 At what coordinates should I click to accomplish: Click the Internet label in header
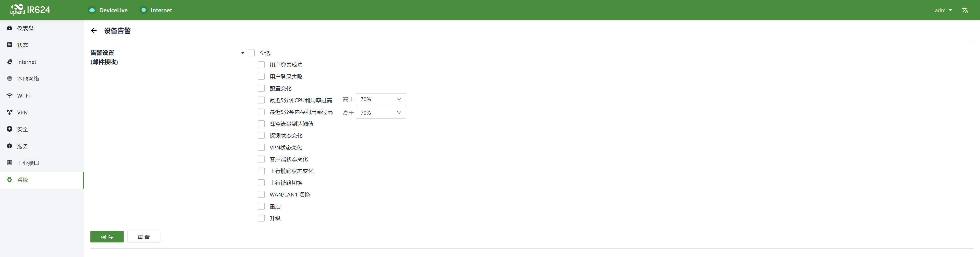[x=161, y=10]
